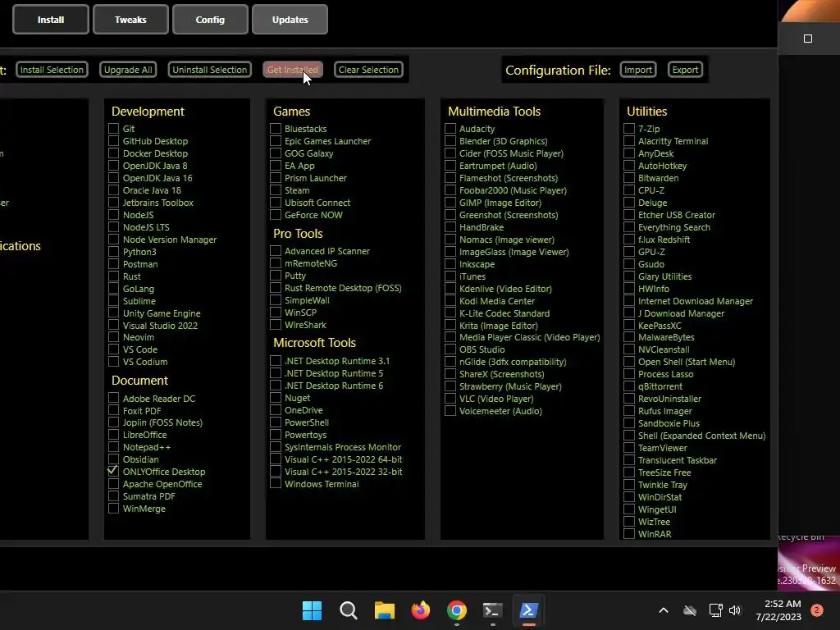Open the notification badge with count 2
Screen dimensions: 840x630
coord(817,609)
